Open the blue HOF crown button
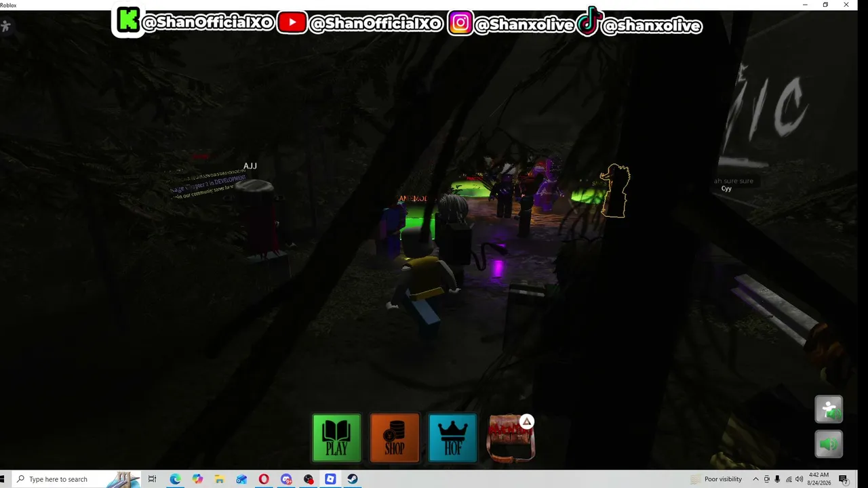Screen dimensions: 868x488 (x=453, y=438)
